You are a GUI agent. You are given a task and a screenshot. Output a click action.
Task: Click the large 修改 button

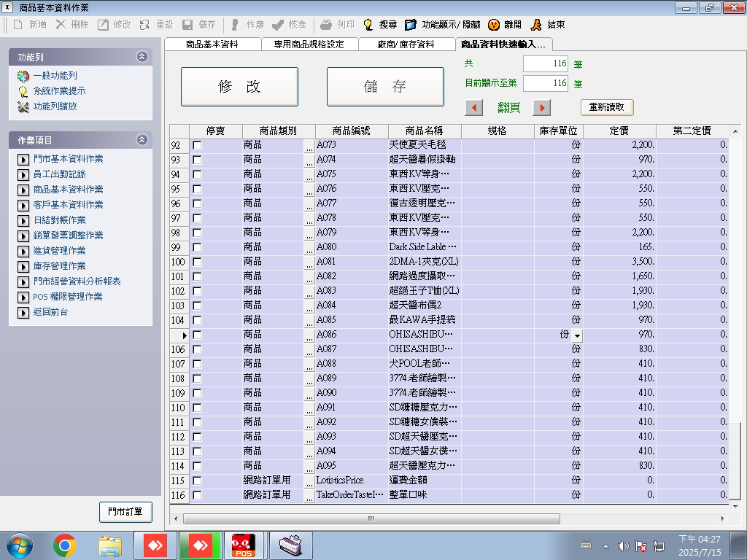coord(239,87)
